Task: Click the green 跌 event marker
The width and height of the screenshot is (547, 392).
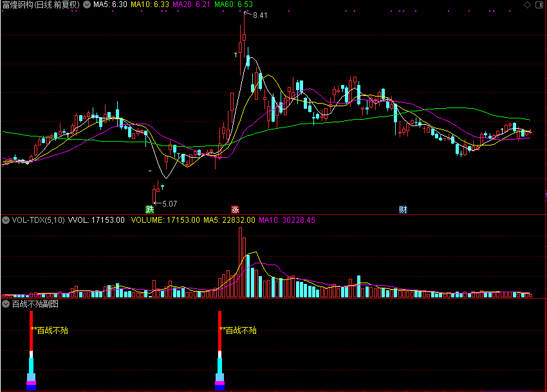Action: (x=150, y=209)
